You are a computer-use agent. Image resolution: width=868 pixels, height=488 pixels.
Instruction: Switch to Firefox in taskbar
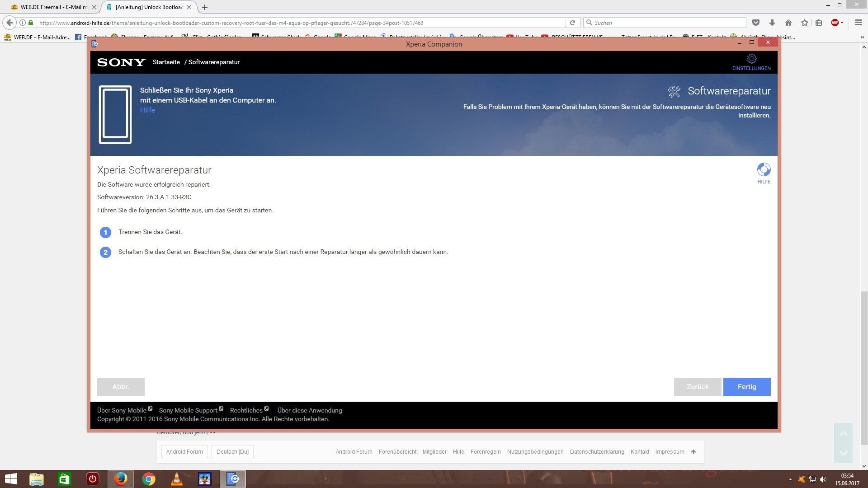[x=120, y=479]
